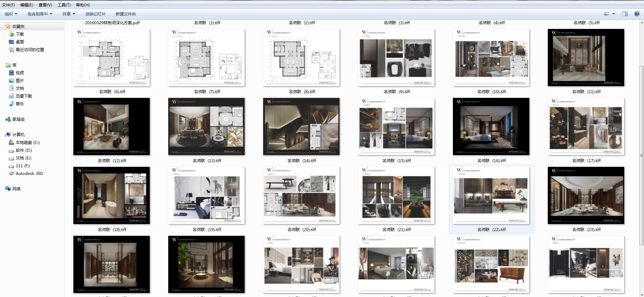Toggle the preview pane icon

coord(625,14)
